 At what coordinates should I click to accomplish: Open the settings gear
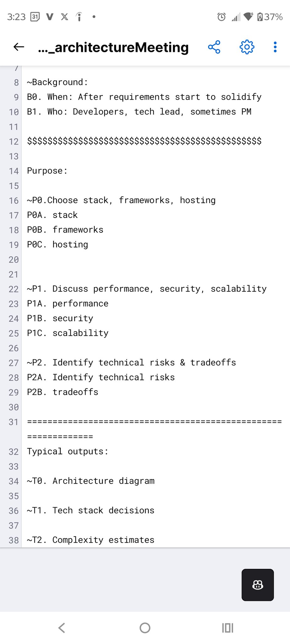click(247, 47)
